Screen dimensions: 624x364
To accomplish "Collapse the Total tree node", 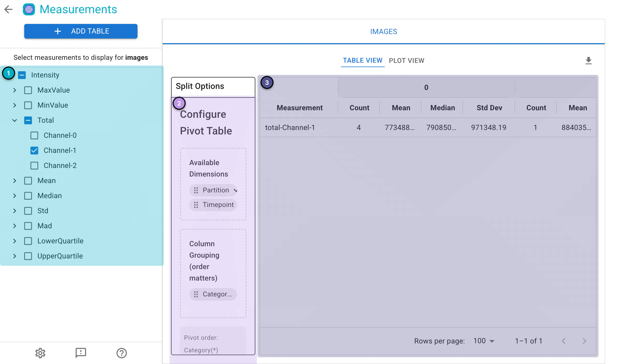I will [x=15, y=120].
